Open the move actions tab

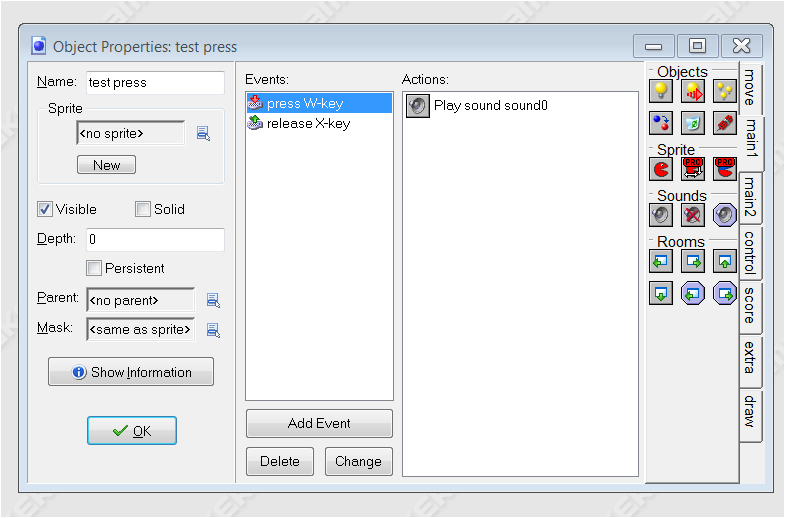(x=750, y=87)
